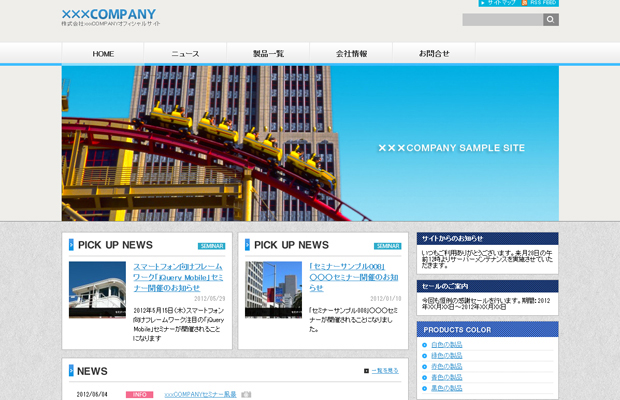The height and width of the screenshot is (400, 620).
Task: Click the camera icon beside the news entry
Action: tap(246, 395)
